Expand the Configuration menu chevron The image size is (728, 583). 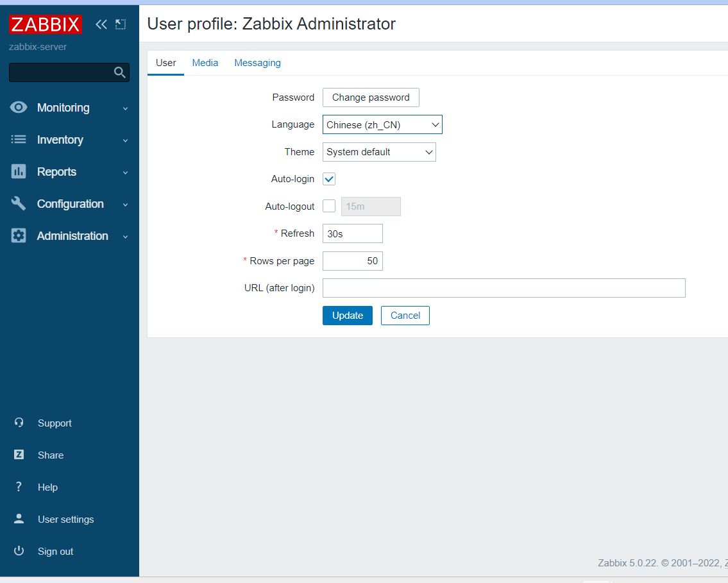[x=125, y=205]
